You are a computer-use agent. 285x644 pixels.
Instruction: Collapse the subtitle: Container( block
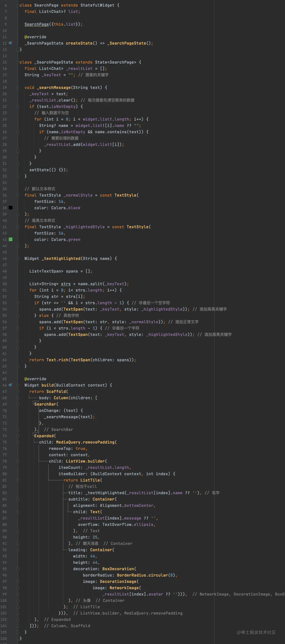18,499
